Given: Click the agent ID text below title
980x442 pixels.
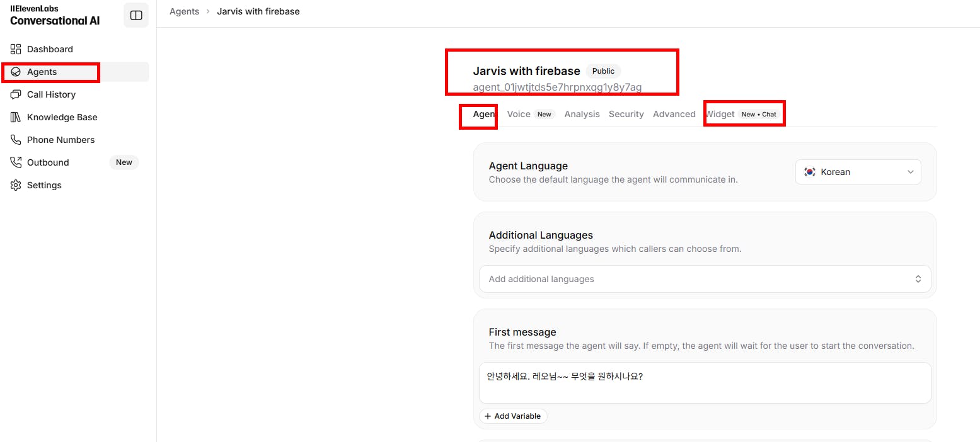Looking at the screenshot, I should click(557, 87).
